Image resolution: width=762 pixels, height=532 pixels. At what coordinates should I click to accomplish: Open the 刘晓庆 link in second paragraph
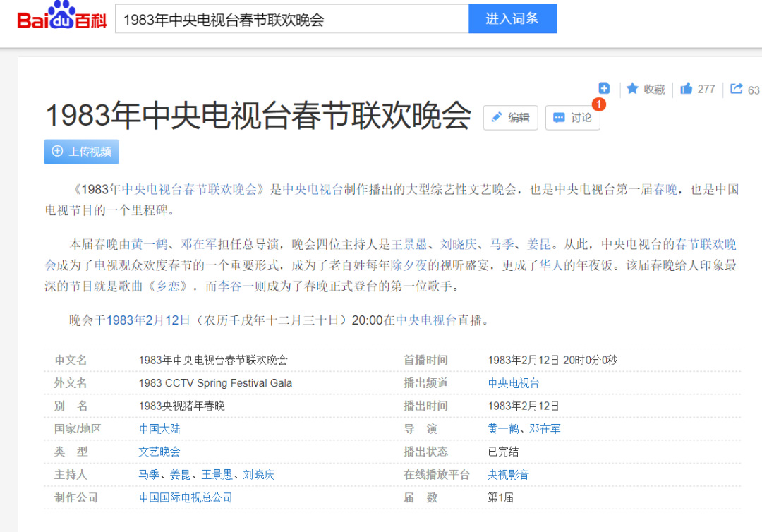(459, 244)
